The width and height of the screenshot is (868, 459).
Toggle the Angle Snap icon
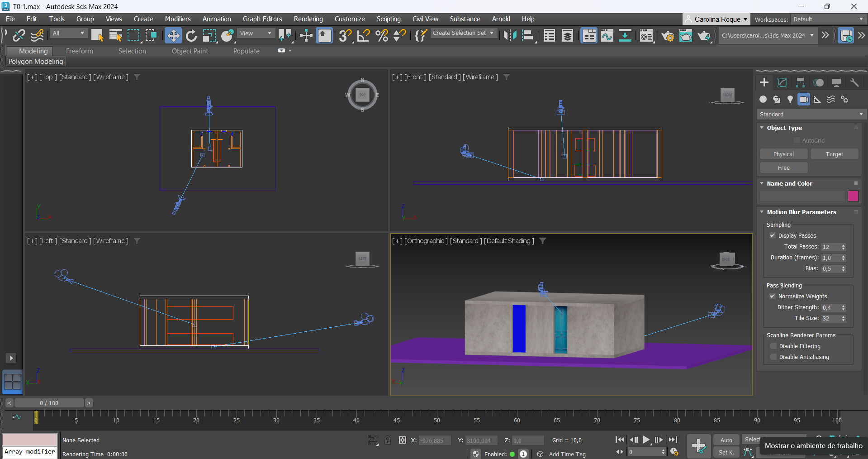(363, 35)
